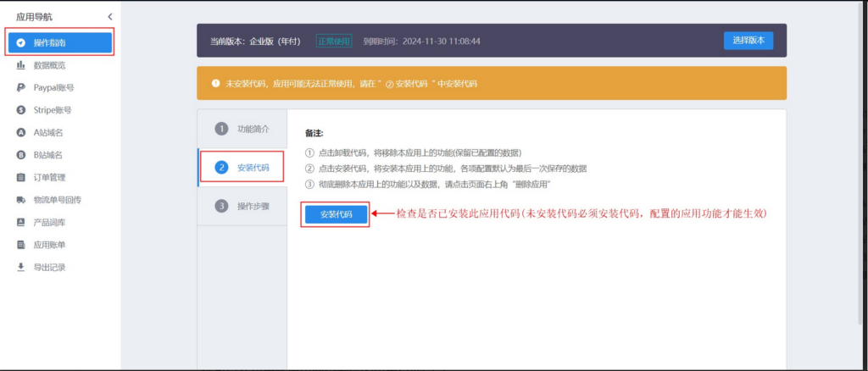Collapse the 应用导航 sidebar with chevron
The height and width of the screenshot is (371, 868).
coord(109,17)
